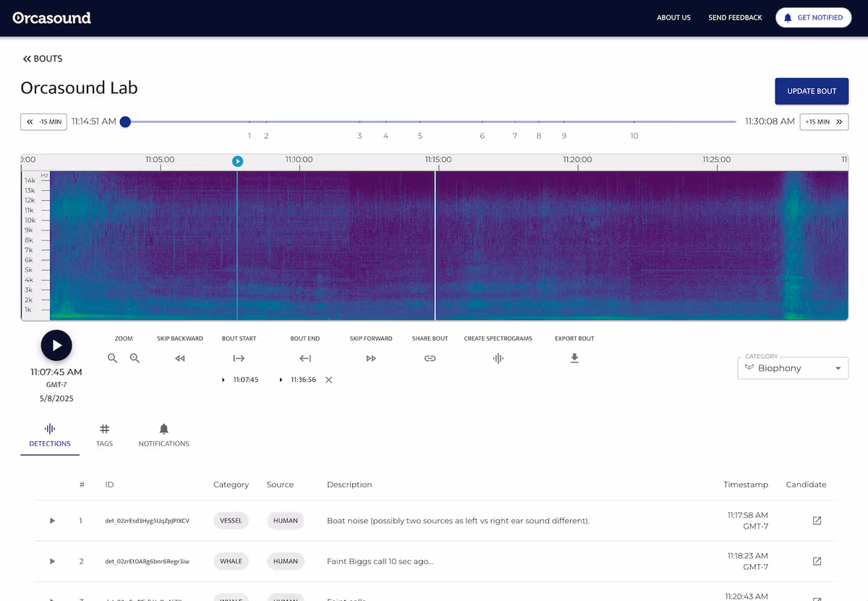This screenshot has width=868, height=601.
Task: Open candidate link for detection 1
Action: [817, 521]
